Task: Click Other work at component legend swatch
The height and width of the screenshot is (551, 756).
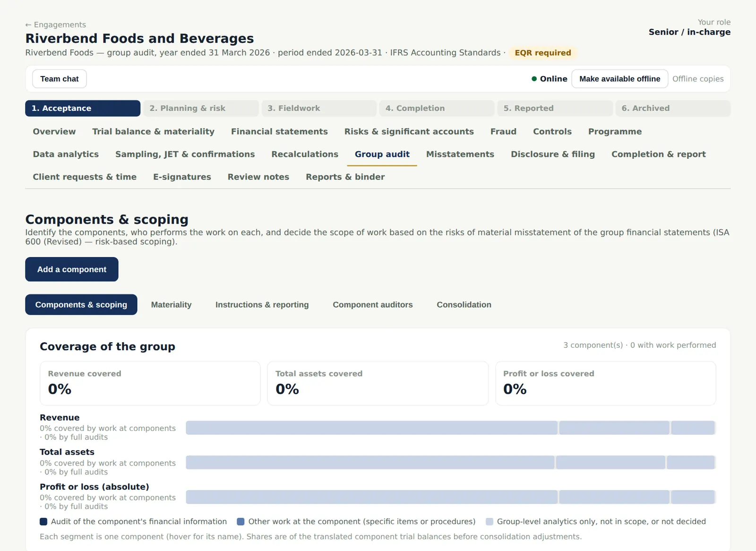Action: click(x=241, y=522)
